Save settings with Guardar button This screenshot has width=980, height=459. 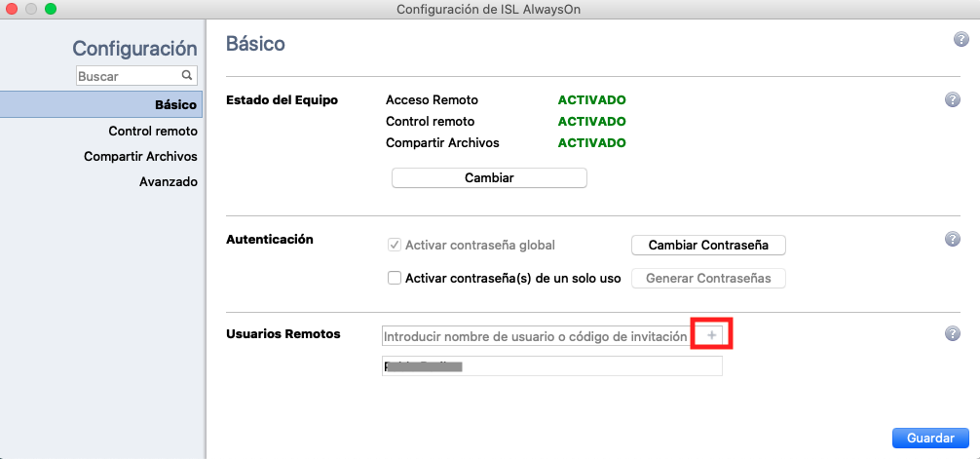coord(930,438)
